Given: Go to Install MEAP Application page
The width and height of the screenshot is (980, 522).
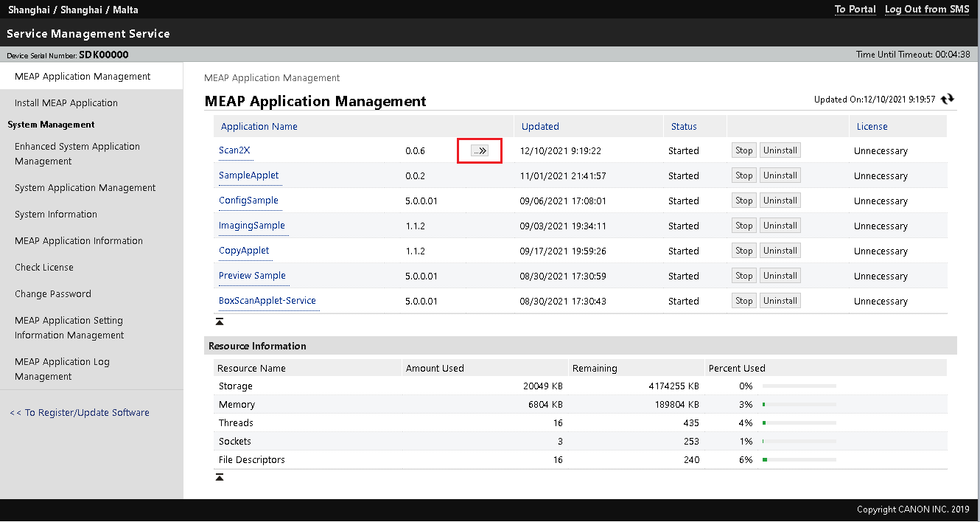Looking at the screenshot, I should tap(66, 103).
